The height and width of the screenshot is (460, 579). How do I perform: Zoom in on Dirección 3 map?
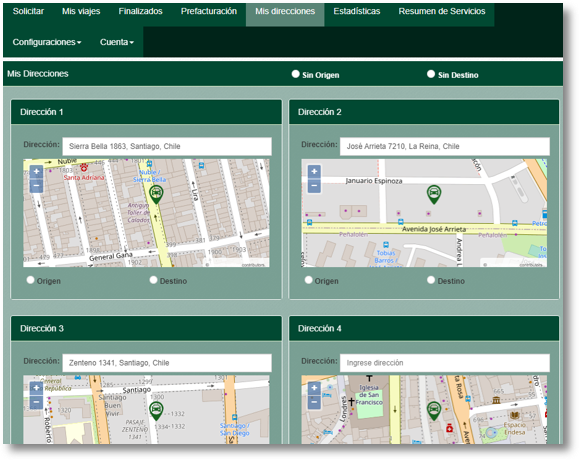click(x=36, y=388)
